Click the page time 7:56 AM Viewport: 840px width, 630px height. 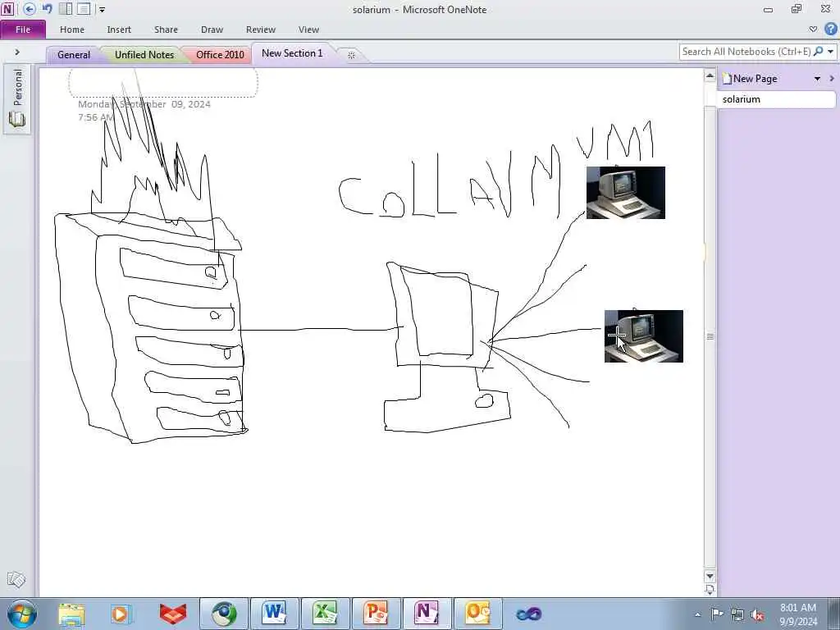97,117
